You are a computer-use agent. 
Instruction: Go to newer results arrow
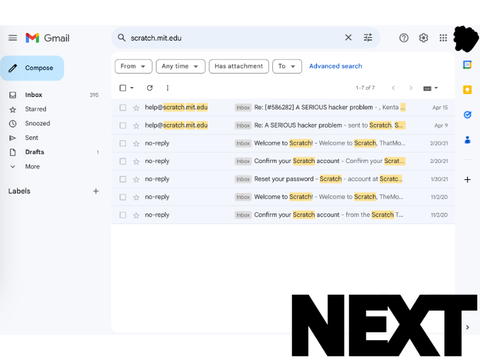click(393, 88)
